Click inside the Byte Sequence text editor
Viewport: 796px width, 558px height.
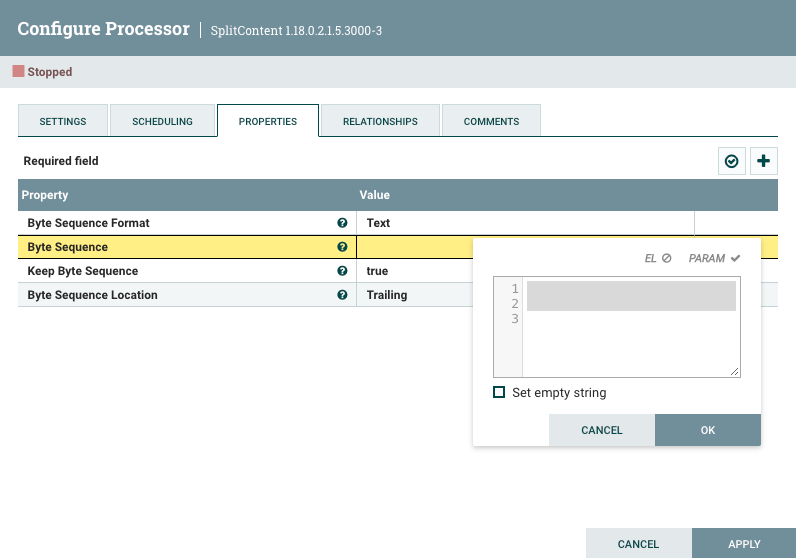tap(631, 328)
